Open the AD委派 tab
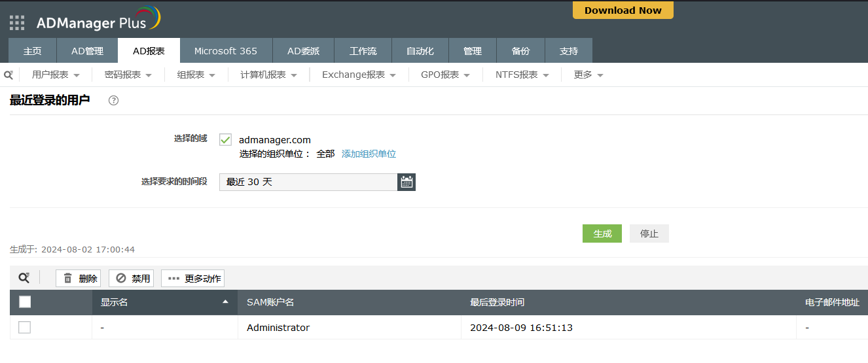This screenshot has width=868, height=363. coord(303,51)
